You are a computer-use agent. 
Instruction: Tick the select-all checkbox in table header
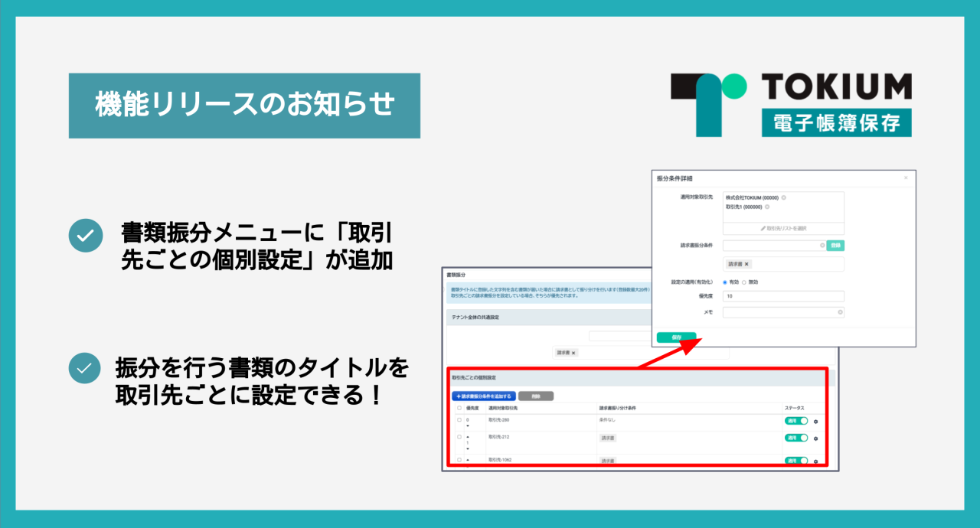(x=459, y=409)
